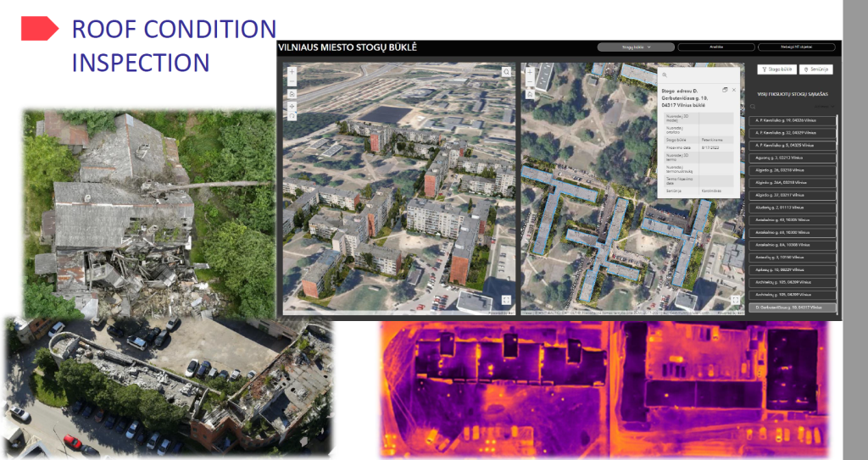
Task: Dock the roof info popup
Action: pyautogui.click(x=724, y=89)
